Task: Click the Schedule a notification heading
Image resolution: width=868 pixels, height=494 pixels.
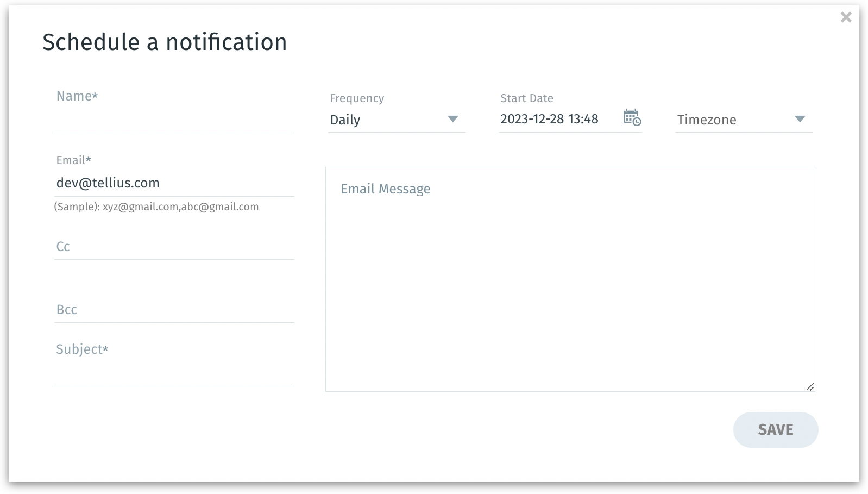Action: [165, 42]
